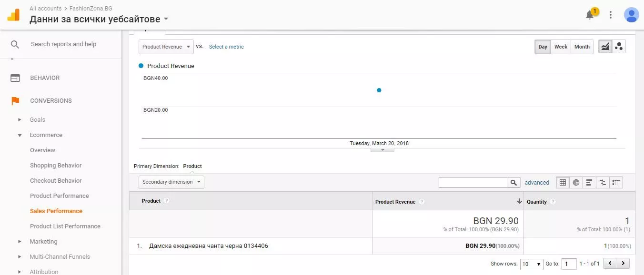Click the Tuesday, March 20, 2018 label
The image size is (644, 275).
[x=379, y=143]
